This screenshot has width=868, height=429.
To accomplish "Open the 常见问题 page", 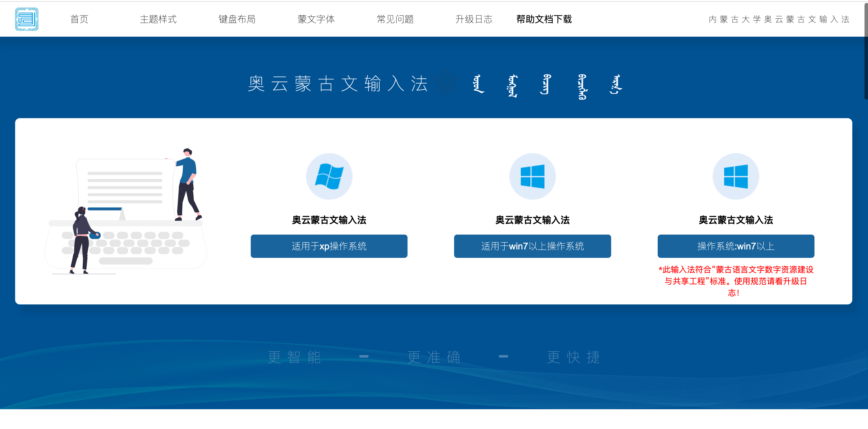I will tap(396, 19).
